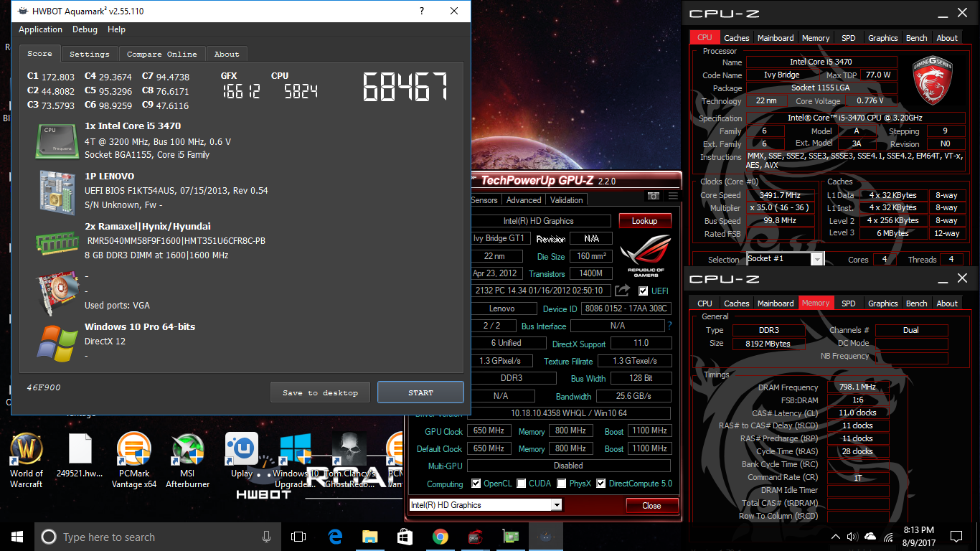Toggle the CUDA checkbox in GPU-Z

[522, 484]
